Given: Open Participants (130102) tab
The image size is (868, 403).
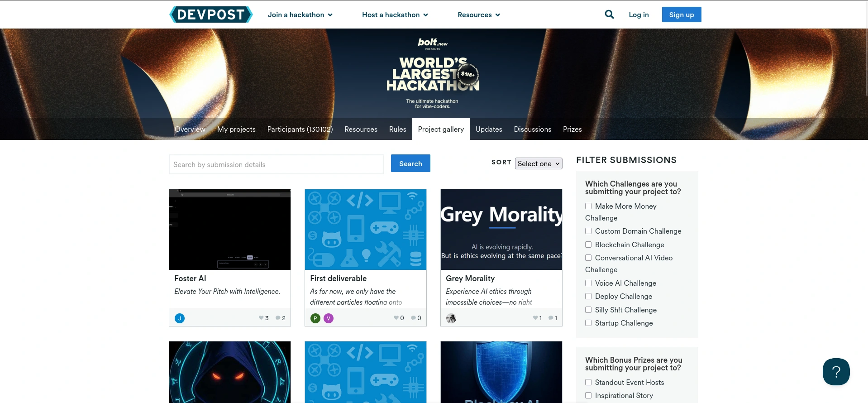Looking at the screenshot, I should tap(300, 129).
